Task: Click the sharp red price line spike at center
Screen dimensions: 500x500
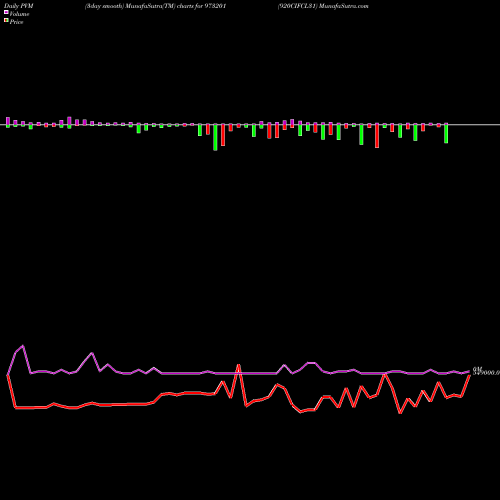Action: click(238, 365)
